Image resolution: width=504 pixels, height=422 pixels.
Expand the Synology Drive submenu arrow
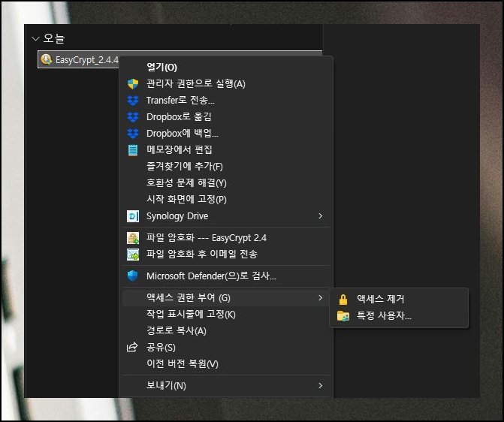320,216
